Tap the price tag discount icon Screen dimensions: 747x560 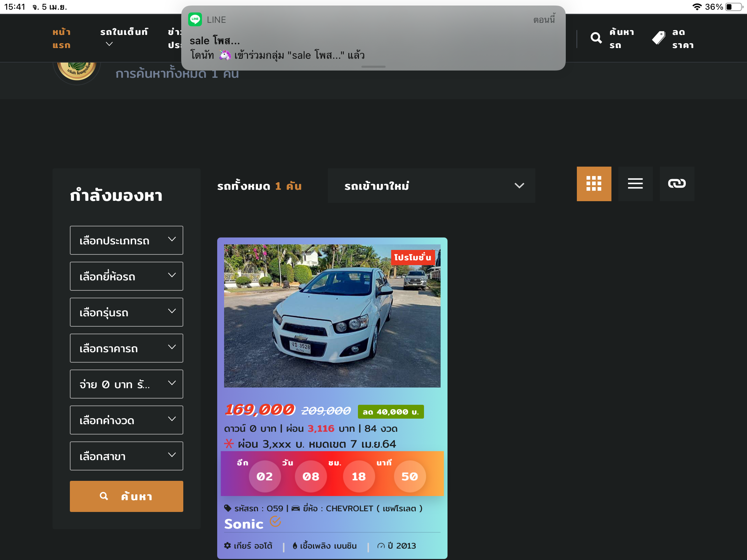(658, 38)
